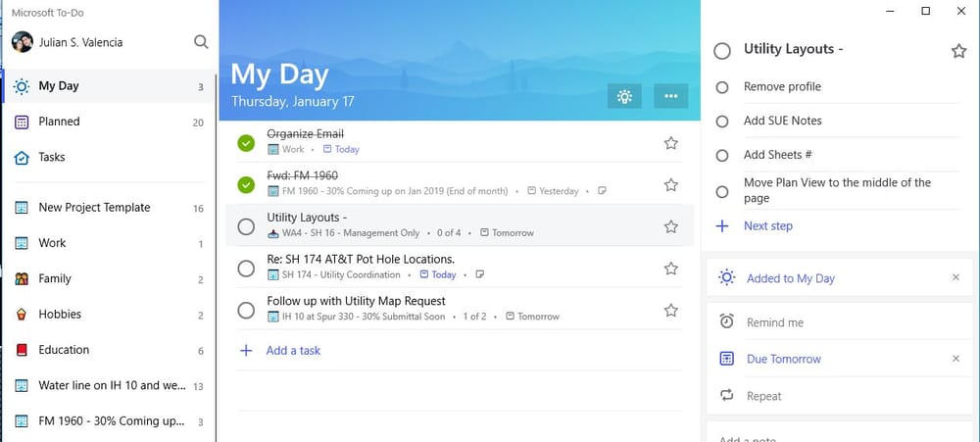Complete Utility Layouts from the detail panel
This screenshot has height=442, width=980.
coord(722,51)
